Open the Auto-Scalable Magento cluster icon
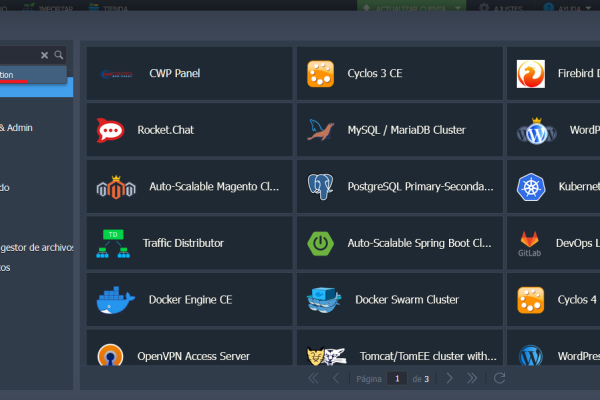Image resolution: width=600 pixels, height=400 pixels. pyautogui.click(x=116, y=187)
